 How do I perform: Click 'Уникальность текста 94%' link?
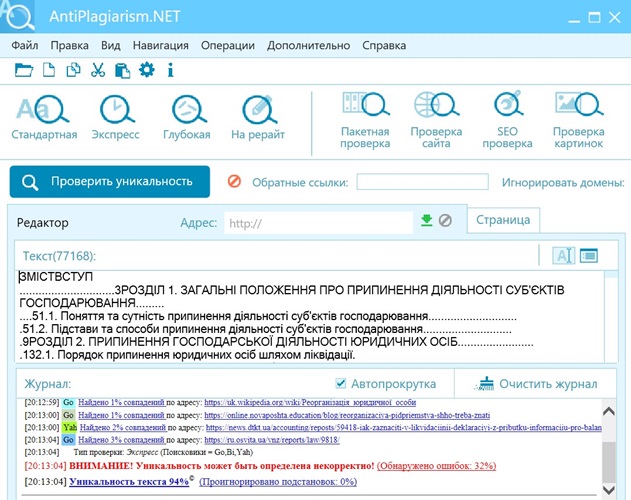pyautogui.click(x=129, y=481)
